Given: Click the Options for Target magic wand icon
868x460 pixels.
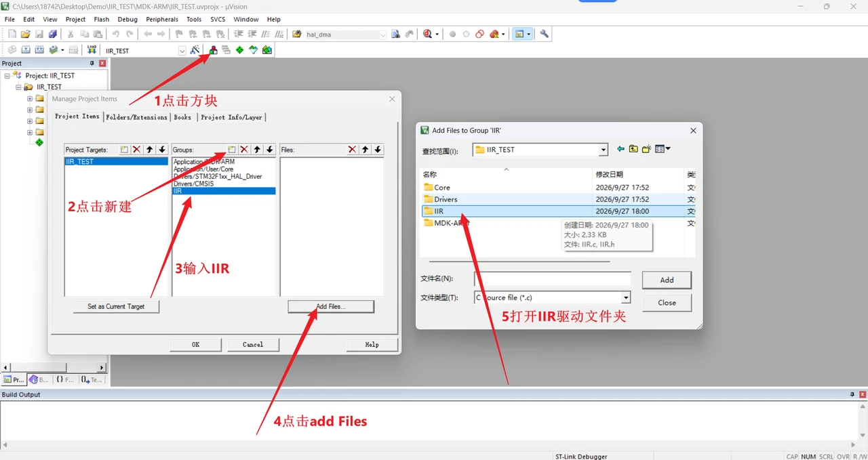Looking at the screenshot, I should pos(195,50).
